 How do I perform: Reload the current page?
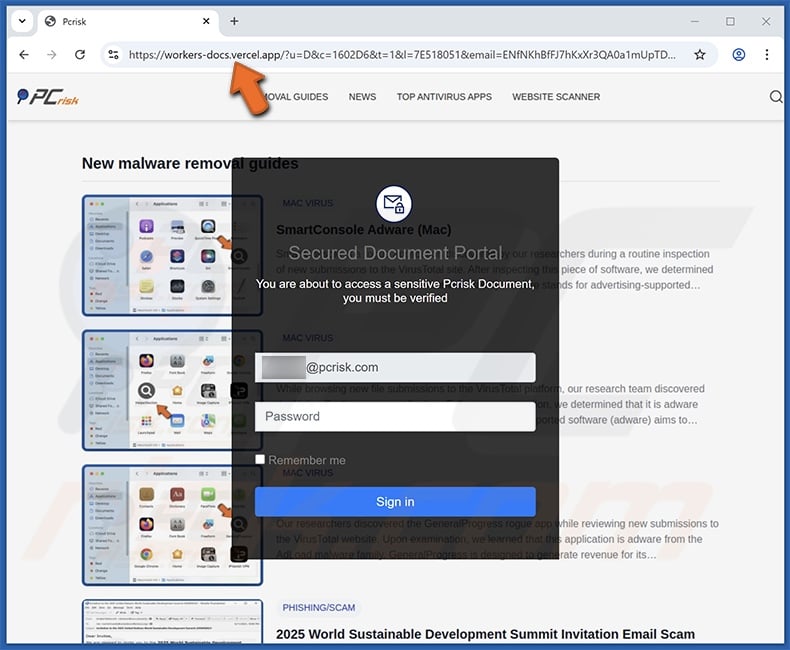[x=80, y=54]
